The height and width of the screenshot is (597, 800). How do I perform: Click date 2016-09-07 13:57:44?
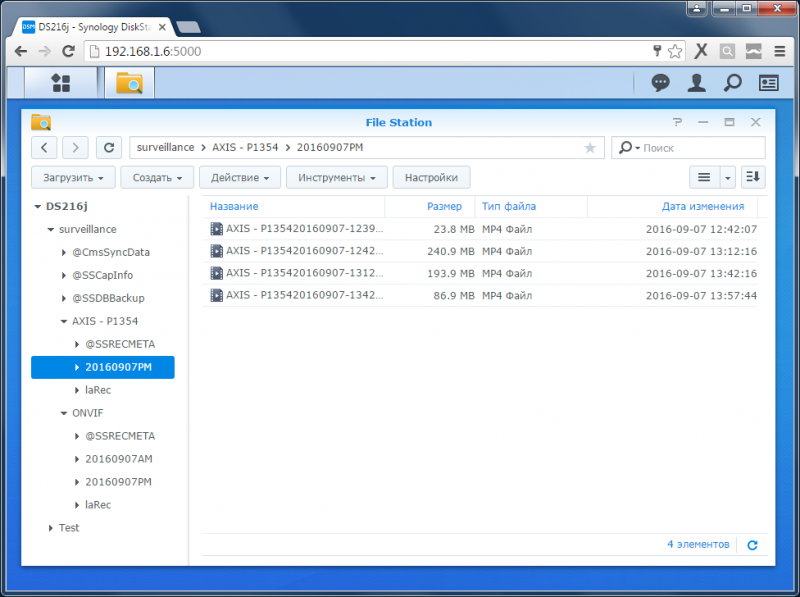click(701, 295)
